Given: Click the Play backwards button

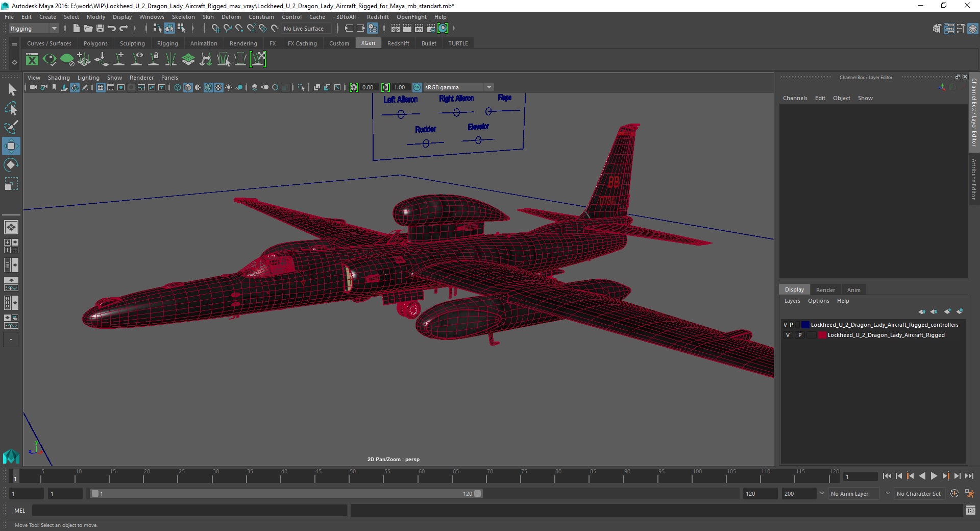Looking at the screenshot, I should point(922,476).
